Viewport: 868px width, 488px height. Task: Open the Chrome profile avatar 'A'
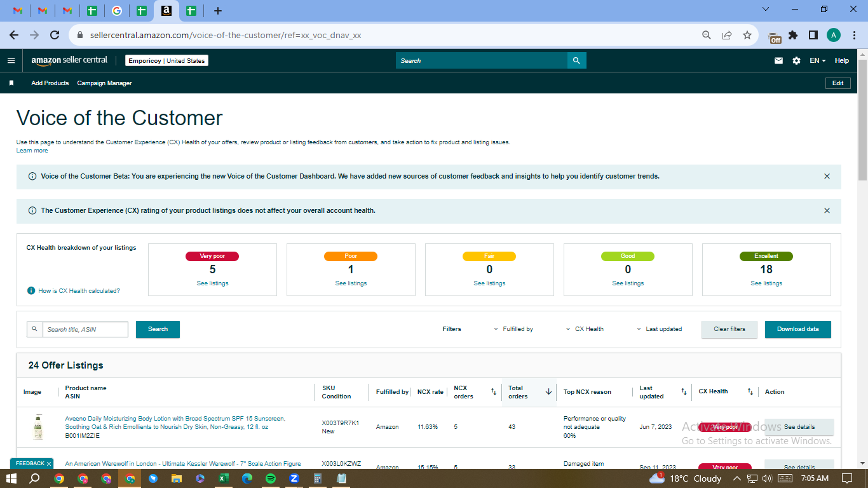click(834, 36)
